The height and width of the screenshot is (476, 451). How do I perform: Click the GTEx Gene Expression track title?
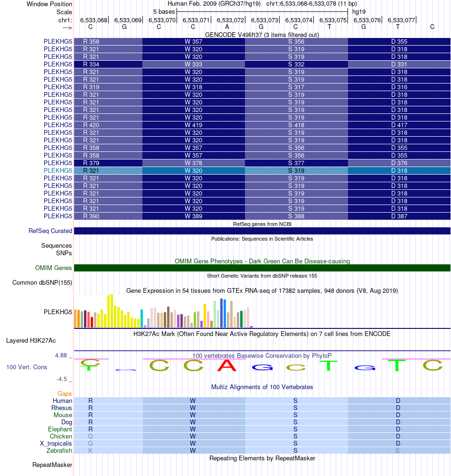(262, 290)
